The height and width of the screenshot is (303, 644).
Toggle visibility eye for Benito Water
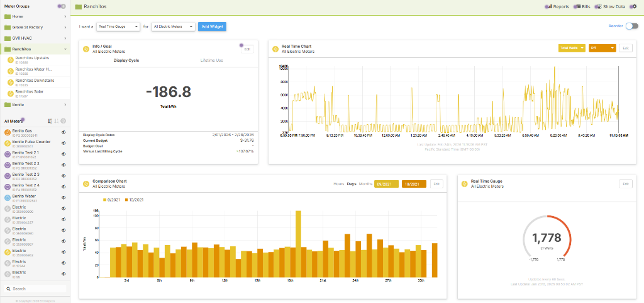(64, 198)
